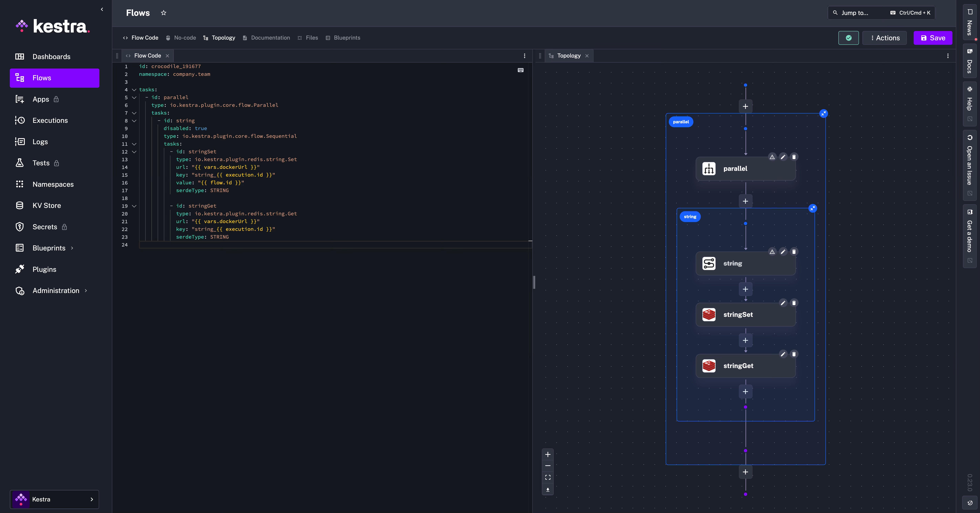This screenshot has height=513, width=980.
Task: Go to Dashboards in sidebar
Action: pos(54,57)
